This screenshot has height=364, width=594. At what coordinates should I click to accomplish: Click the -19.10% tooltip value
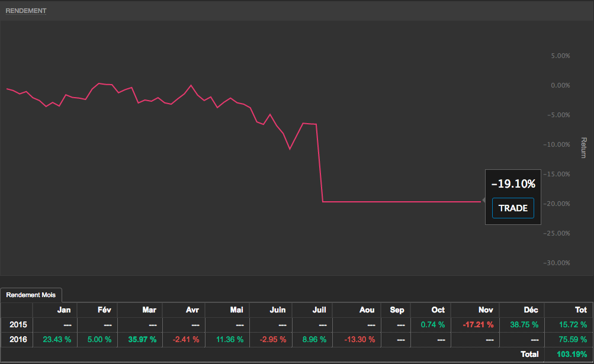513,183
